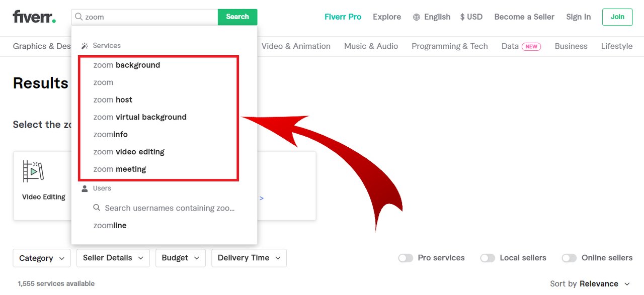
Task: Click the Join button
Action: (x=617, y=17)
